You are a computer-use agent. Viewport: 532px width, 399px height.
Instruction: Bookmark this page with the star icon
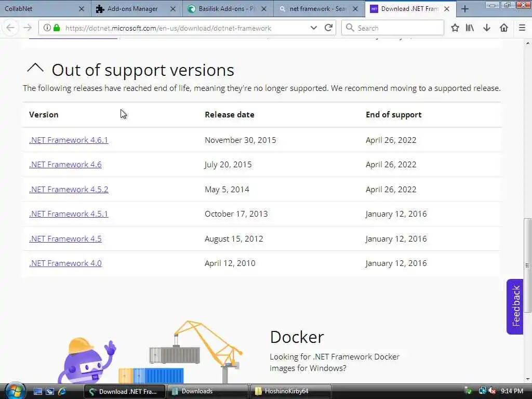tap(455, 28)
